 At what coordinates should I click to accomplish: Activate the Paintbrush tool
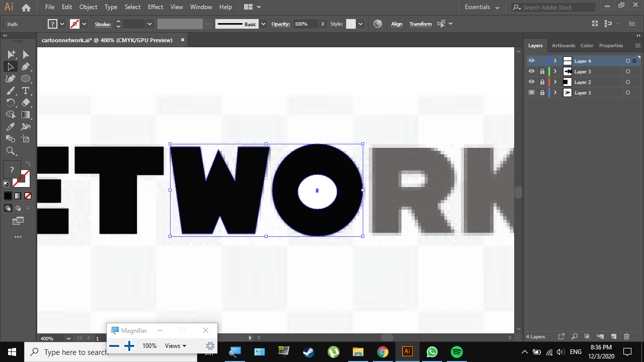tap(11, 90)
